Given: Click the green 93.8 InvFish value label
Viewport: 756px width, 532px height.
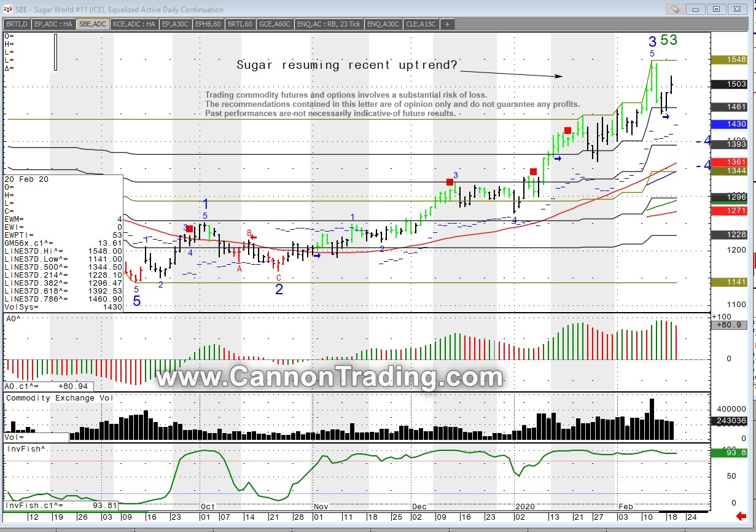Looking at the screenshot, I should click(x=729, y=453).
